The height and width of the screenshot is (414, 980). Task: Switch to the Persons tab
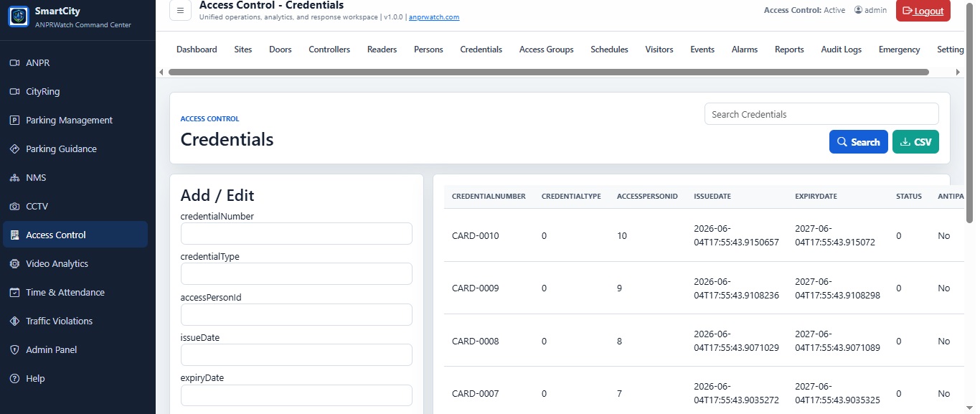pos(428,50)
